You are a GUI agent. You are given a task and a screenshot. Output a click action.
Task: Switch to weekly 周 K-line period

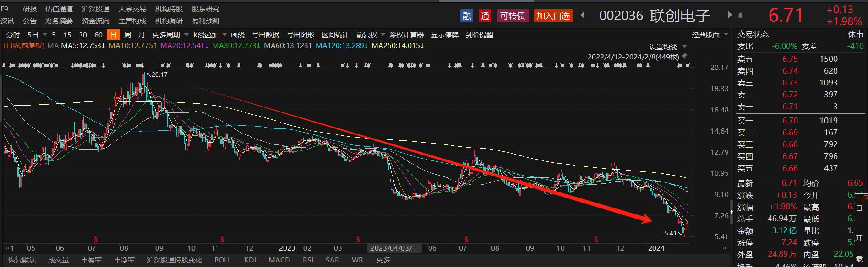click(x=127, y=35)
